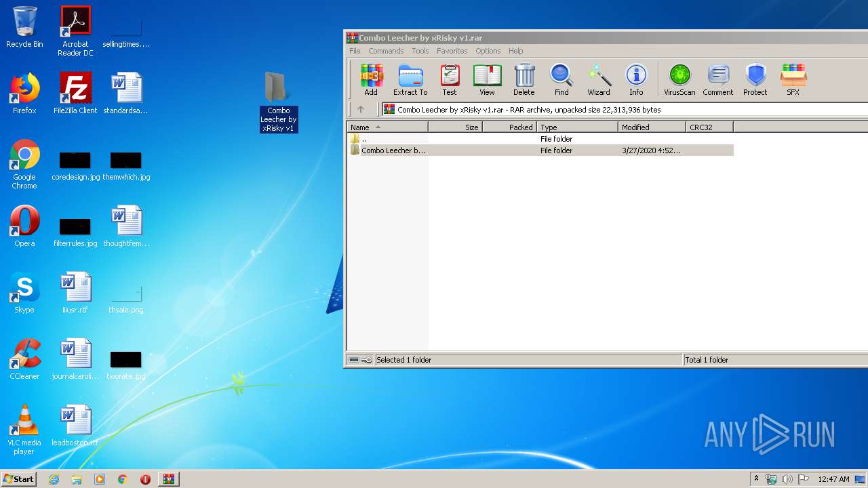This screenshot has width=868, height=488.
Task: Select the 'Combo Leecher b...' folder row
Action: [540, 150]
